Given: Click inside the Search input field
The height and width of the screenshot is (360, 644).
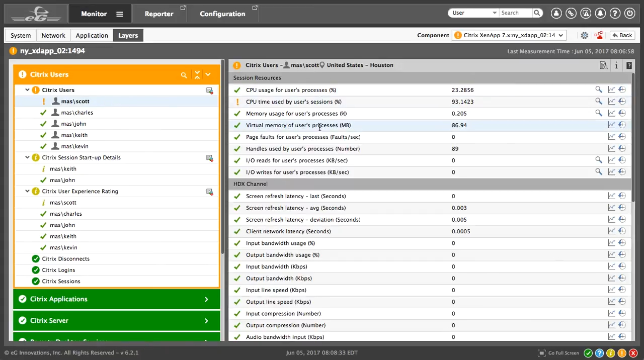Looking at the screenshot, I should [515, 13].
